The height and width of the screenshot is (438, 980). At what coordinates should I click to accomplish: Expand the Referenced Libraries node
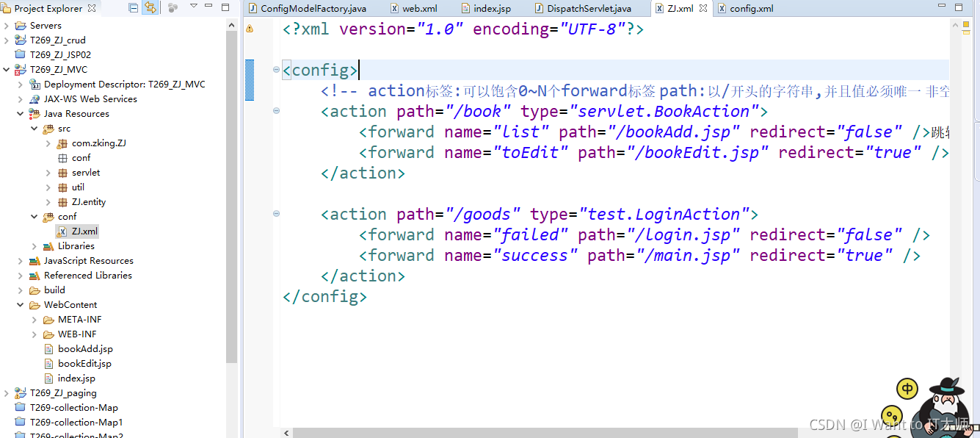21,276
